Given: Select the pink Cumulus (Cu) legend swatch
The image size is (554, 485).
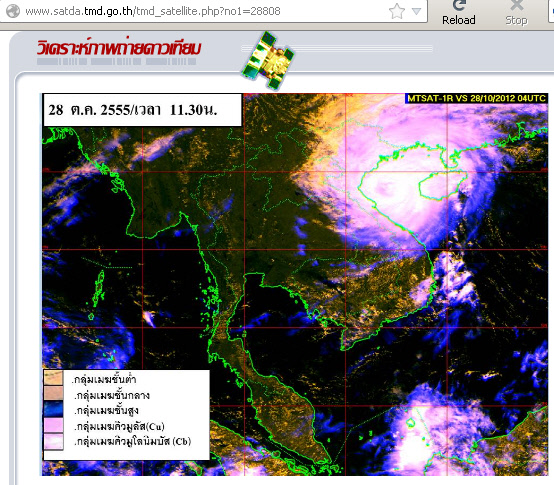Looking at the screenshot, I should (53, 425).
